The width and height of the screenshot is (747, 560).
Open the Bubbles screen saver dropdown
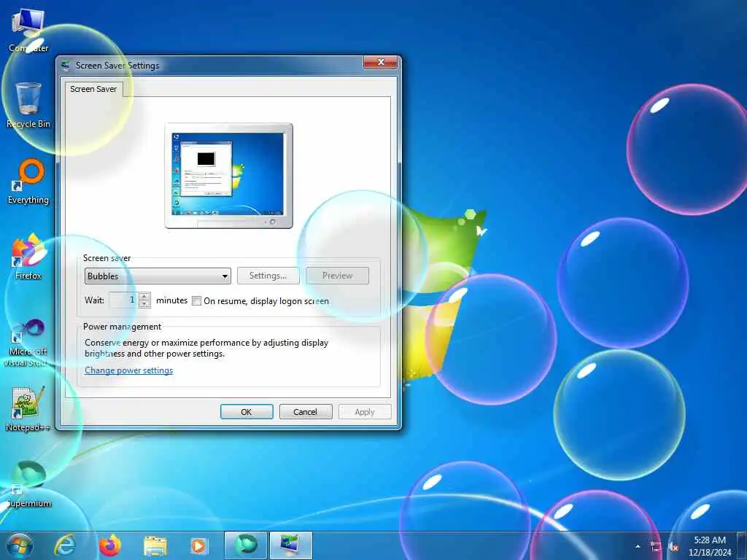158,276
